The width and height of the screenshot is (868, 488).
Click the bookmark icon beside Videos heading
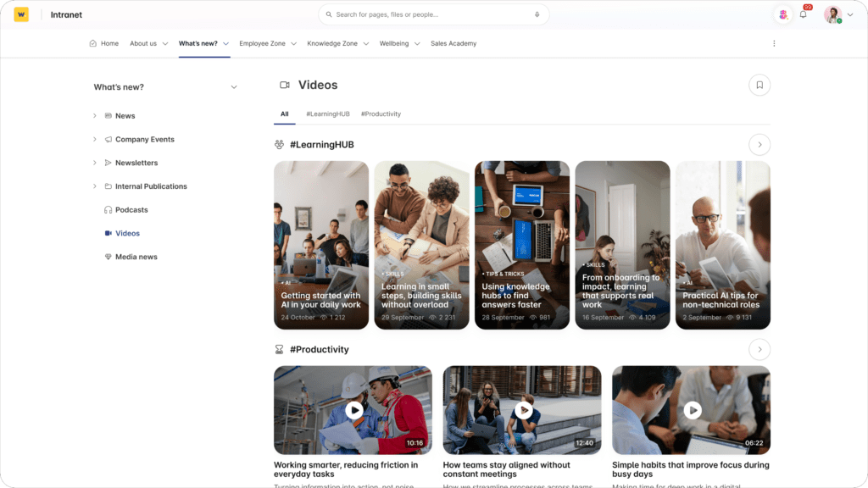(x=759, y=85)
